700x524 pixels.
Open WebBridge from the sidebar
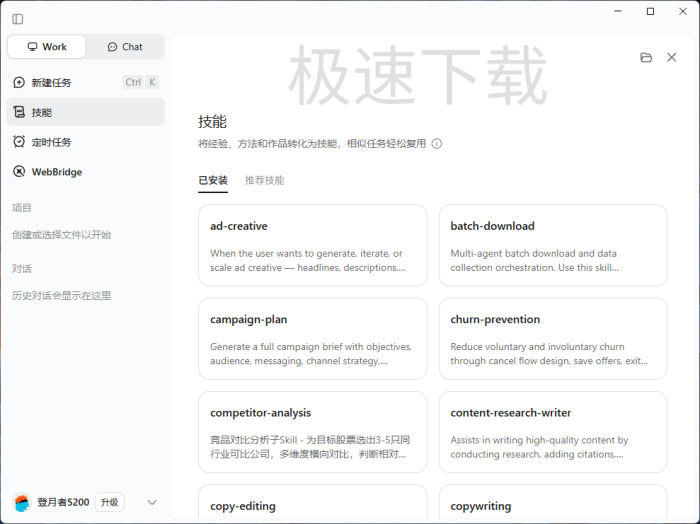(86, 172)
